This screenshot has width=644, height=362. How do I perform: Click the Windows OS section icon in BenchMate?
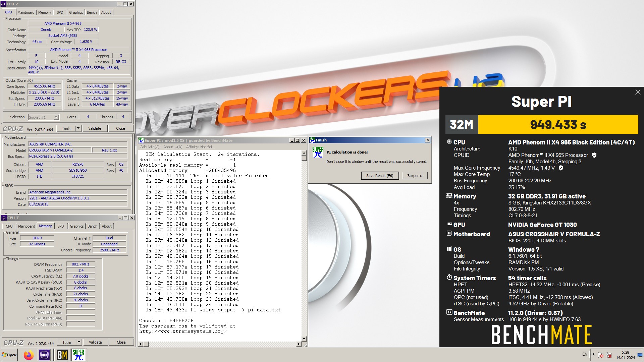(449, 249)
